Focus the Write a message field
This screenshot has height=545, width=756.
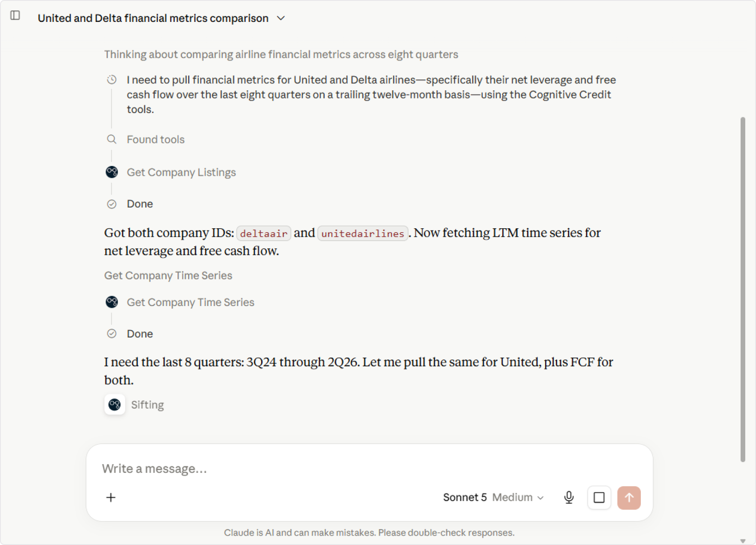(x=369, y=468)
